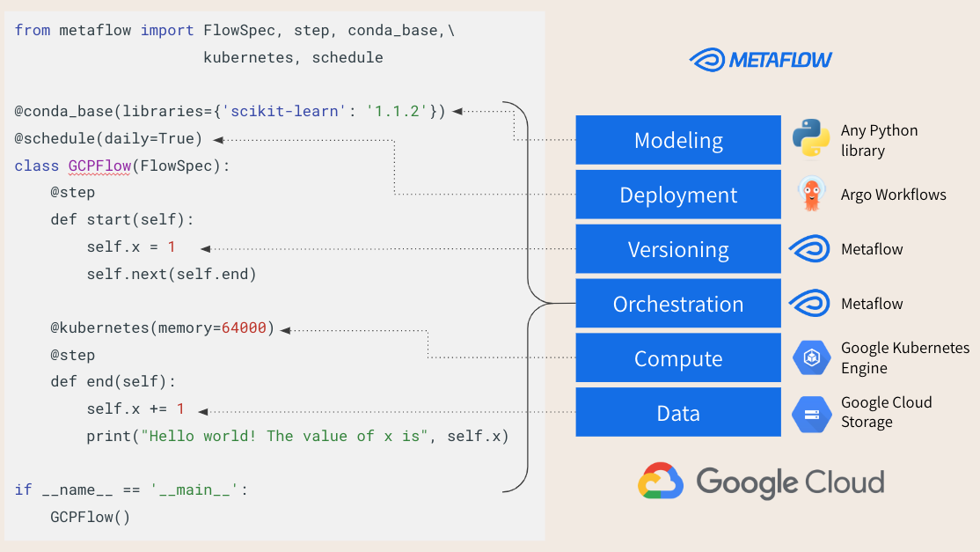Click the Python logo icon

(810, 138)
